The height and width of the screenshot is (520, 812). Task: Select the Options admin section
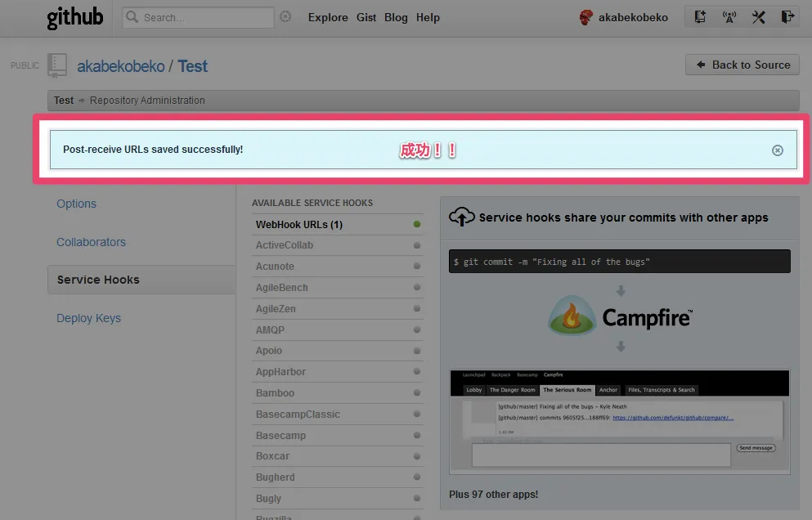(x=76, y=204)
